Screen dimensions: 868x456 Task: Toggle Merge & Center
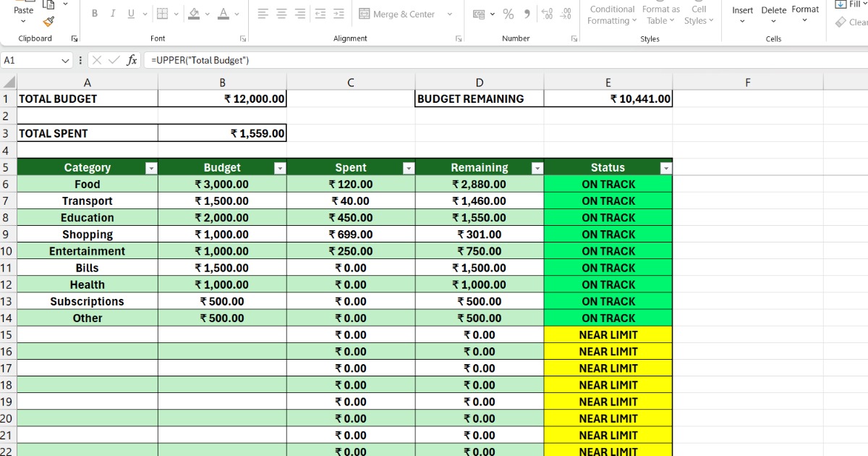(397, 14)
